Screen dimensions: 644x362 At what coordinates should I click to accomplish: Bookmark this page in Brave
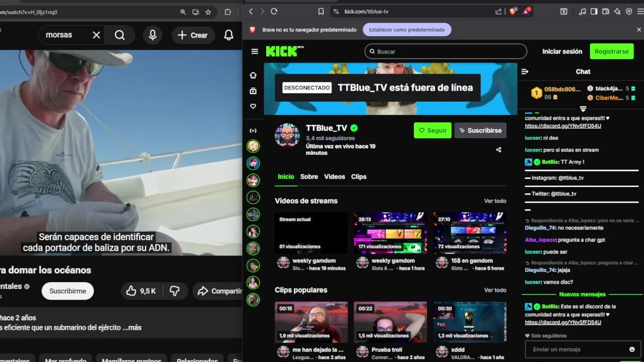[321, 11]
